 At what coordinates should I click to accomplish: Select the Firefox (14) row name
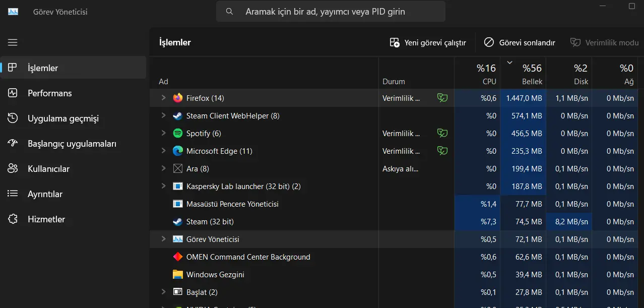(205, 98)
